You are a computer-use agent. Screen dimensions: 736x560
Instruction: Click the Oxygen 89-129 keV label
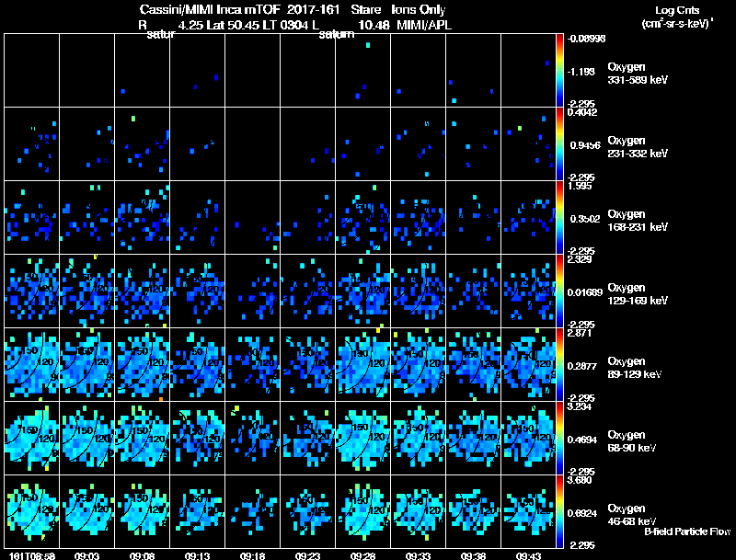(x=635, y=368)
